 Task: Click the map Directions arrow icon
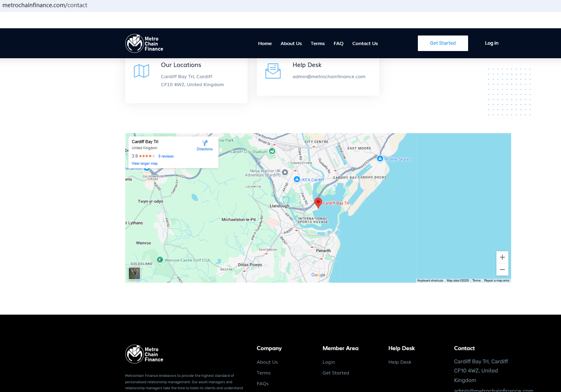pos(205,143)
